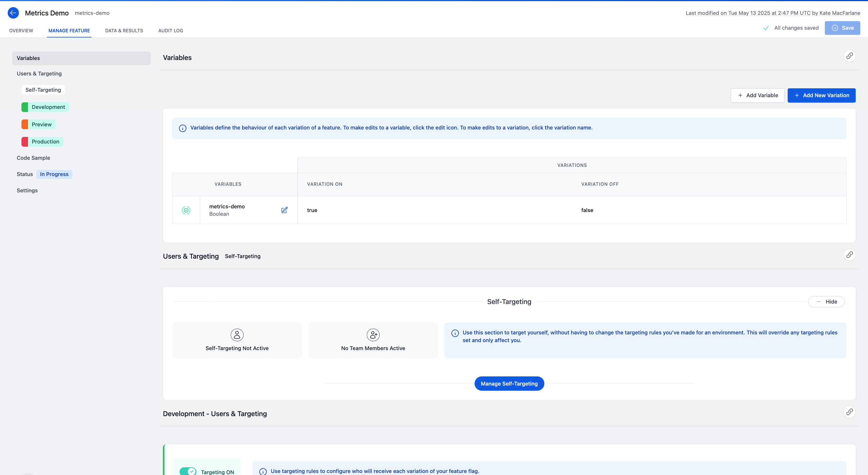This screenshot has width=868, height=475.
Task: Click Add New Variation
Action: 821,95
